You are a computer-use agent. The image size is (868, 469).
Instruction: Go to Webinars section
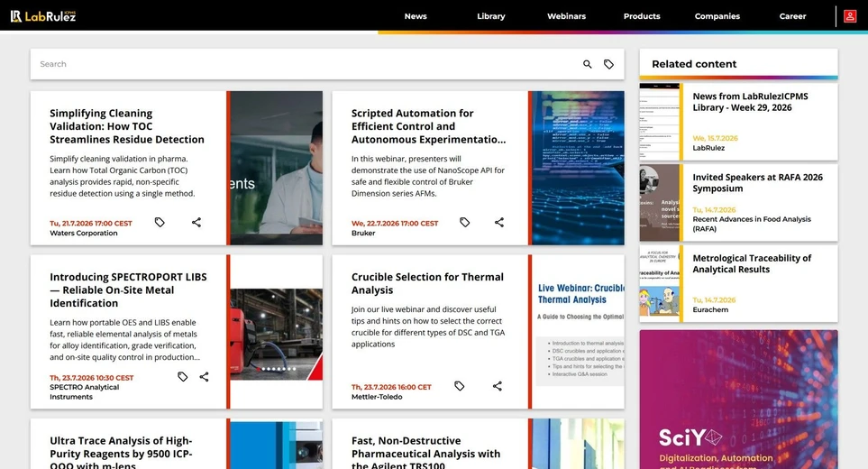566,16
